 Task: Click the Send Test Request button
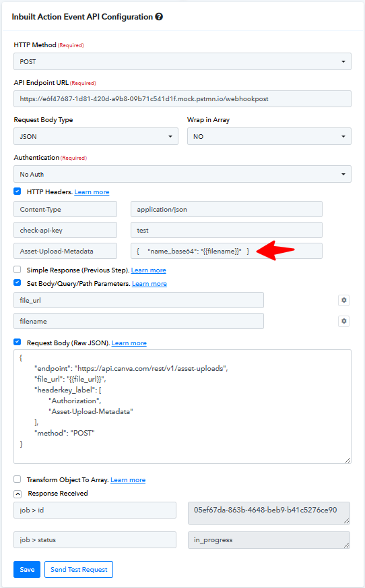pyautogui.click(x=79, y=569)
